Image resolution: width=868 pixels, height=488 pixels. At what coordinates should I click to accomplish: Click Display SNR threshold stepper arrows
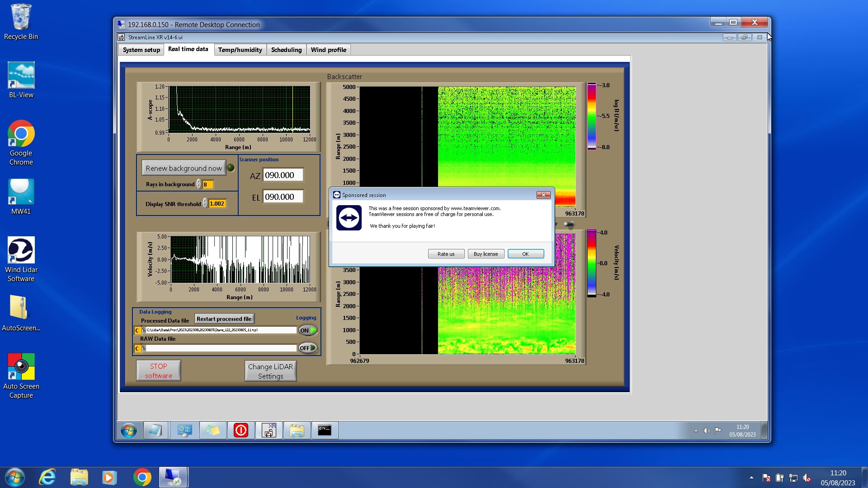[205, 204]
